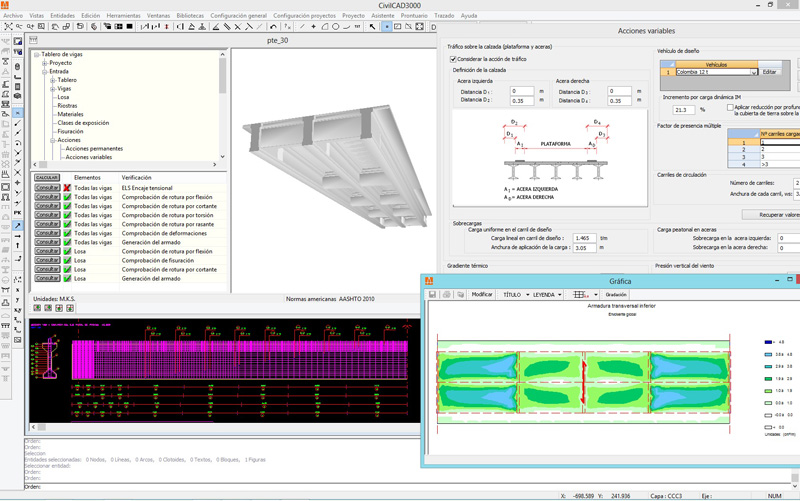Screen dimensions: 800x501
Task: Collapse the Entrada tree node
Action: click(45, 72)
